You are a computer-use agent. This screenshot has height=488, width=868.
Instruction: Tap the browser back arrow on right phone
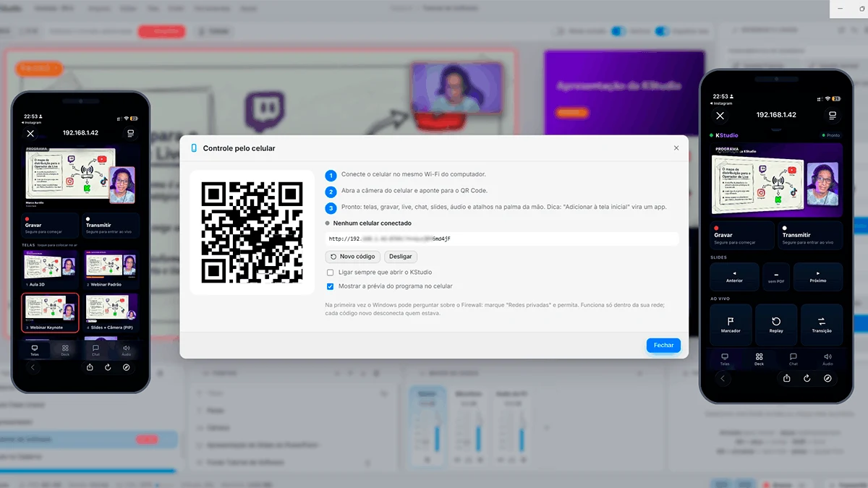coord(722,378)
